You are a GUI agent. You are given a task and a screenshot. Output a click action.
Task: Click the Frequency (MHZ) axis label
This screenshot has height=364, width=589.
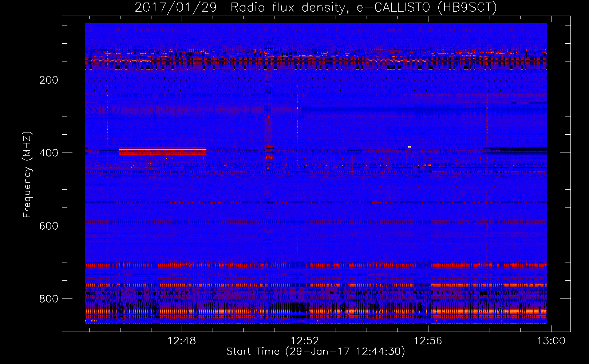coord(27,175)
